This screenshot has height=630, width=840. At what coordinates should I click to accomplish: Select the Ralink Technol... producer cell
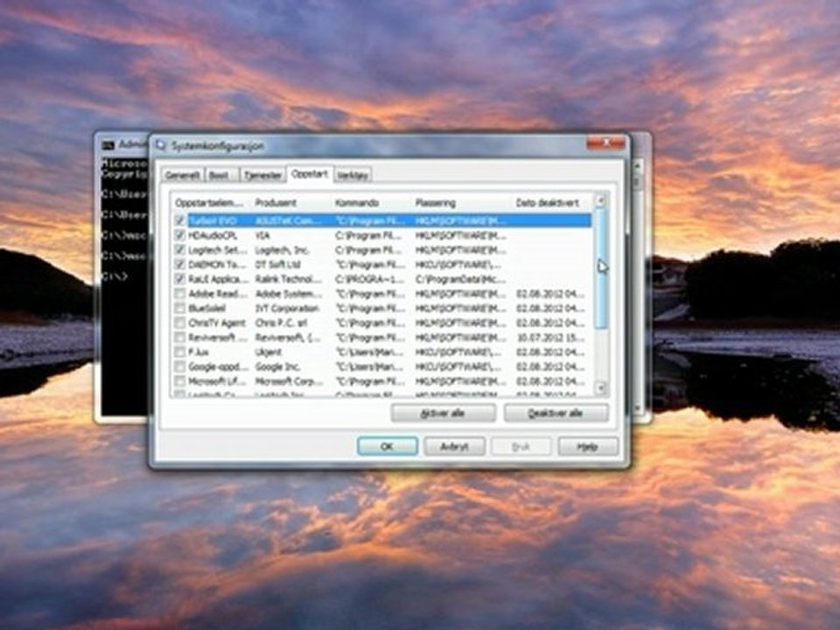[288, 279]
